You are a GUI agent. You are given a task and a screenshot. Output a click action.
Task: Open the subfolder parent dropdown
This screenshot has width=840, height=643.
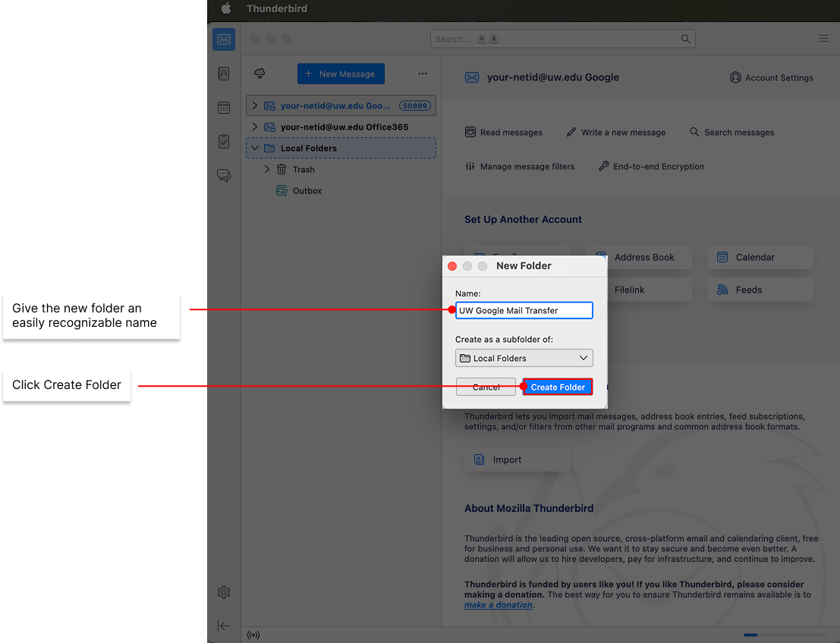(524, 358)
